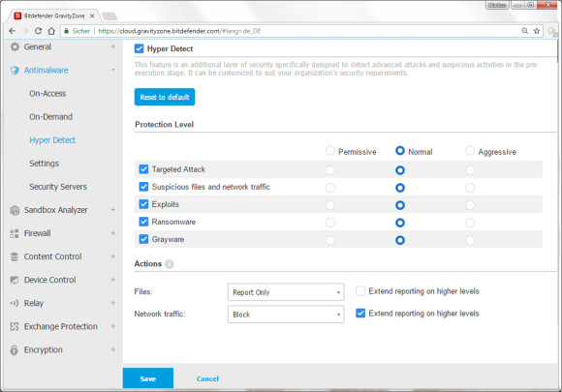Reload the page with refresh icon
562x392 pixels.
click(39, 31)
